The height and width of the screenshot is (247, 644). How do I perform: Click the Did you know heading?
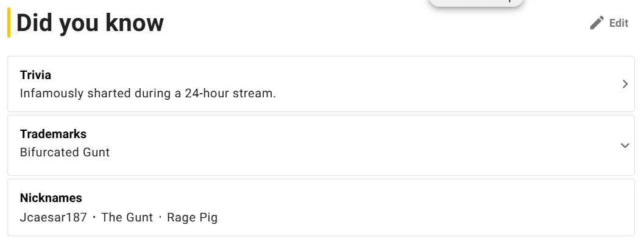click(x=90, y=23)
